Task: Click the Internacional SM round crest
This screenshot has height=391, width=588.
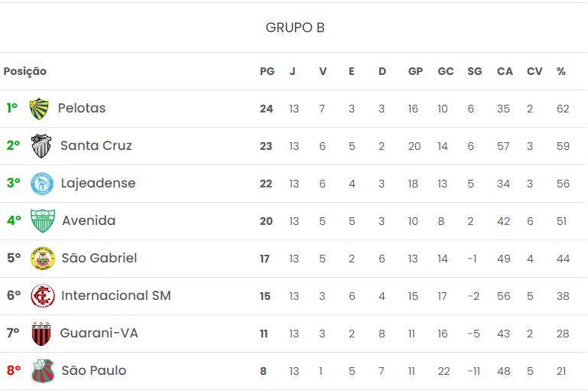Action: pos(42,296)
